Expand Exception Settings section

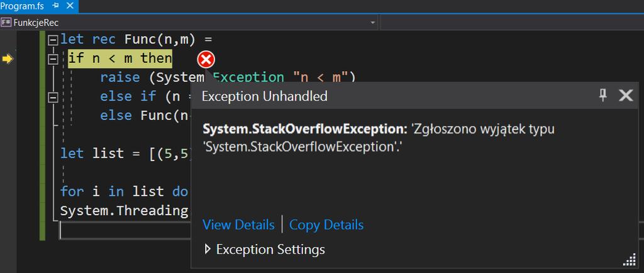208,249
